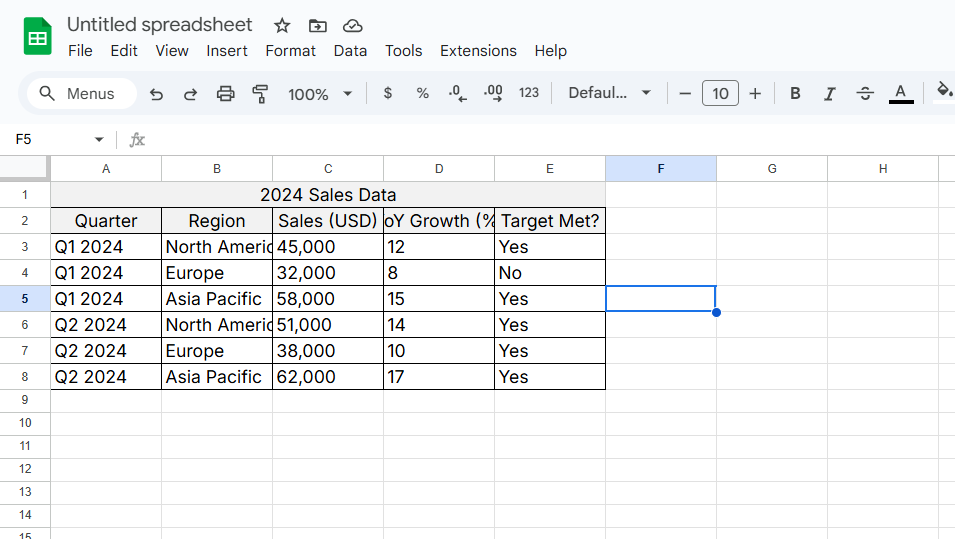This screenshot has width=955, height=539.
Task: Print the spreadsheet using printer icon
Action: pyautogui.click(x=226, y=94)
